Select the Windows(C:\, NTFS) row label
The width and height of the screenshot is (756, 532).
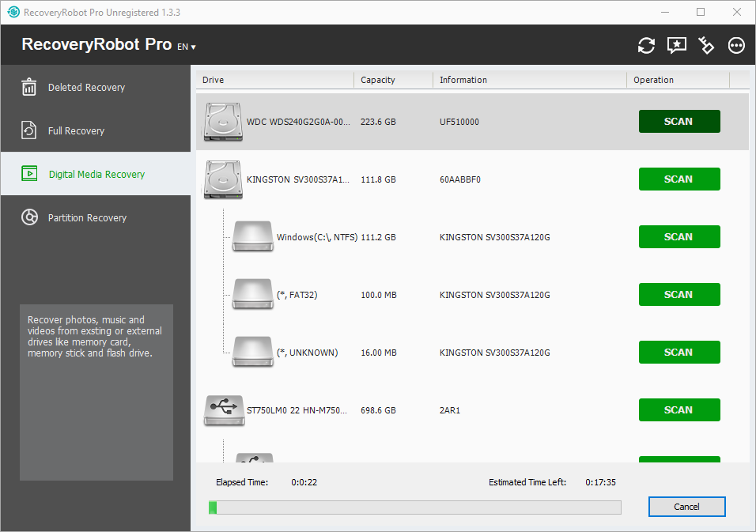317,237
